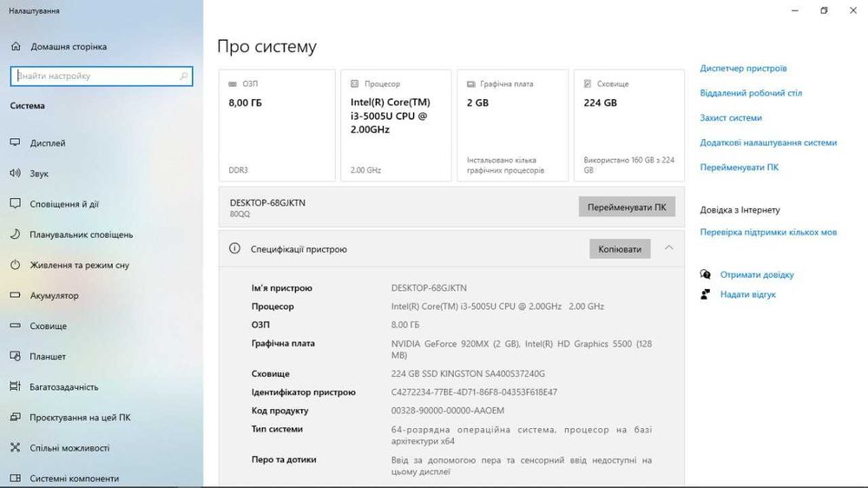Click the Живлення та режим сну power icon

coord(16,265)
